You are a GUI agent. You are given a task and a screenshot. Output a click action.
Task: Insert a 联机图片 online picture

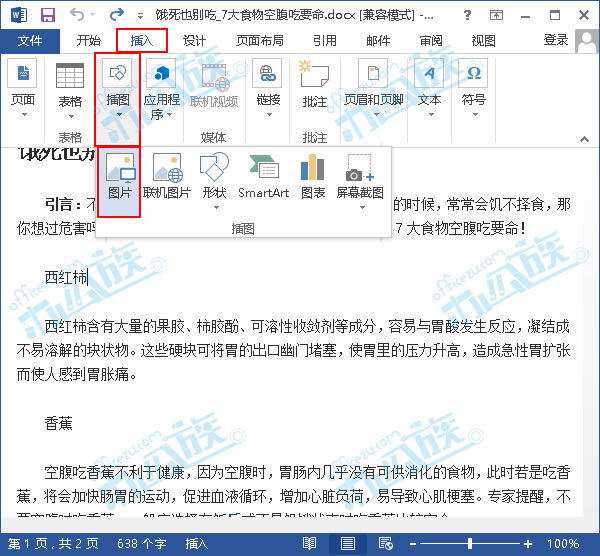click(167, 177)
